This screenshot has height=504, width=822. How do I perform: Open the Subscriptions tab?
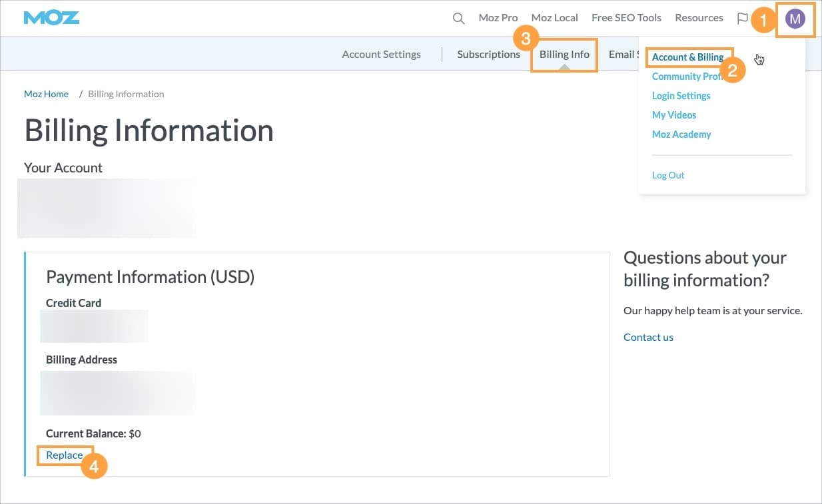488,54
